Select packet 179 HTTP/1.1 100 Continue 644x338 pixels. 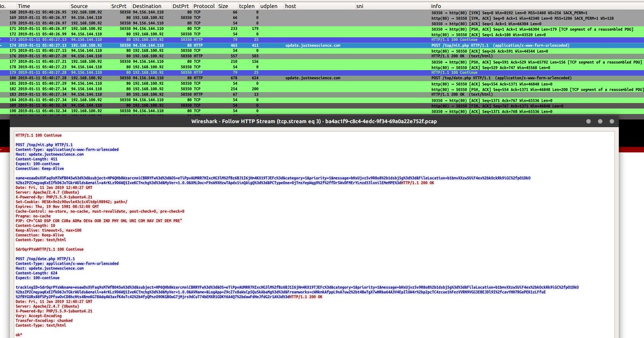(322, 73)
